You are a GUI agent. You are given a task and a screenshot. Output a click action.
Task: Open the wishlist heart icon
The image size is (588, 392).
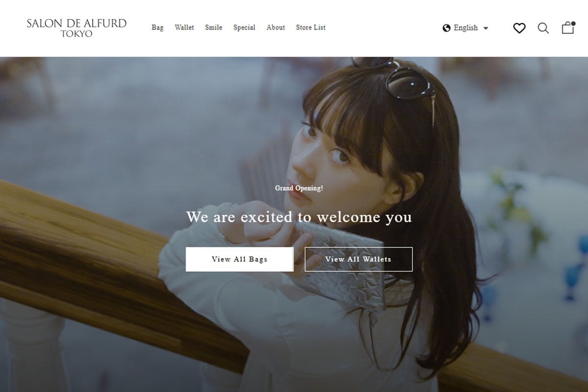pos(519,28)
